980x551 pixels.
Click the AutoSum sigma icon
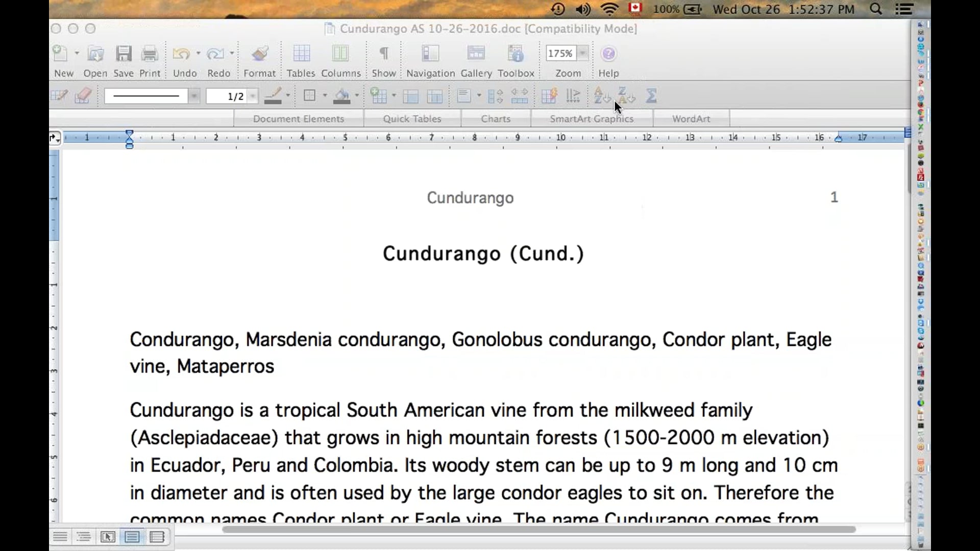click(651, 95)
